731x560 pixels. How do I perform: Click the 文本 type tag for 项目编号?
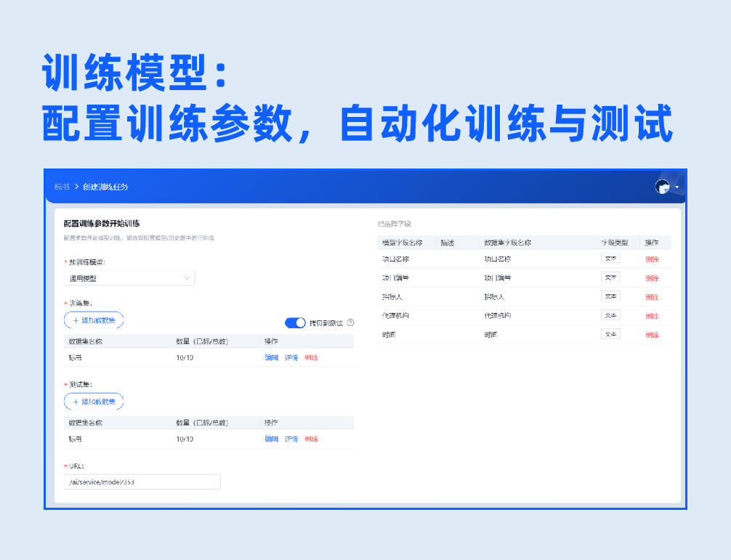coord(610,277)
